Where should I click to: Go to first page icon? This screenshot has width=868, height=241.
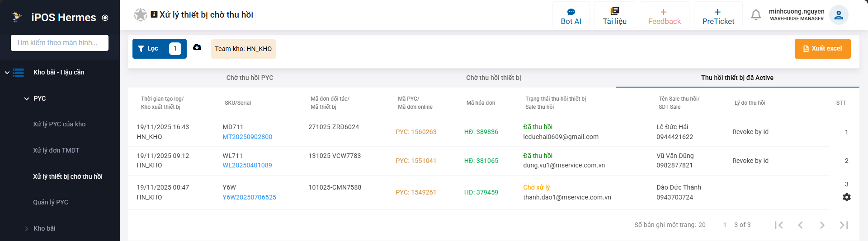pyautogui.click(x=778, y=225)
